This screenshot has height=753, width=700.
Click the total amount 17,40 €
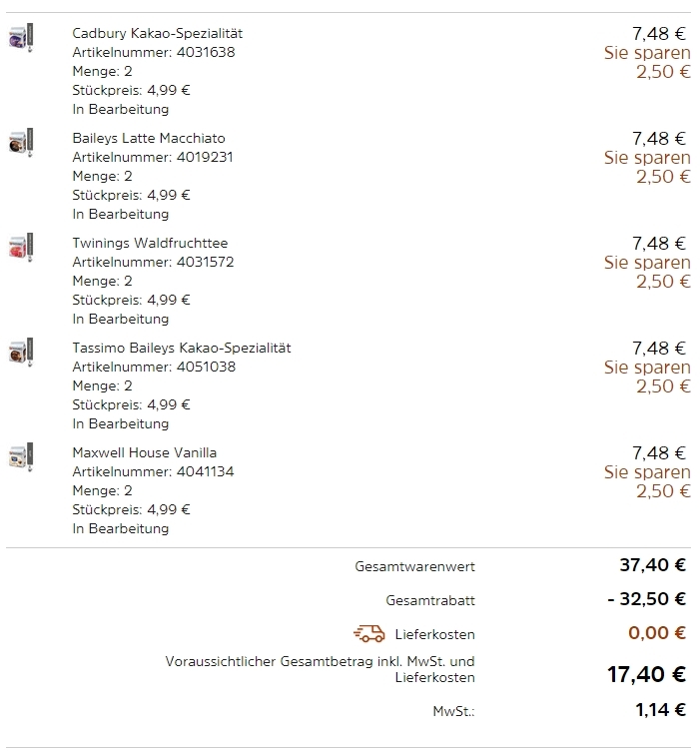(646, 675)
